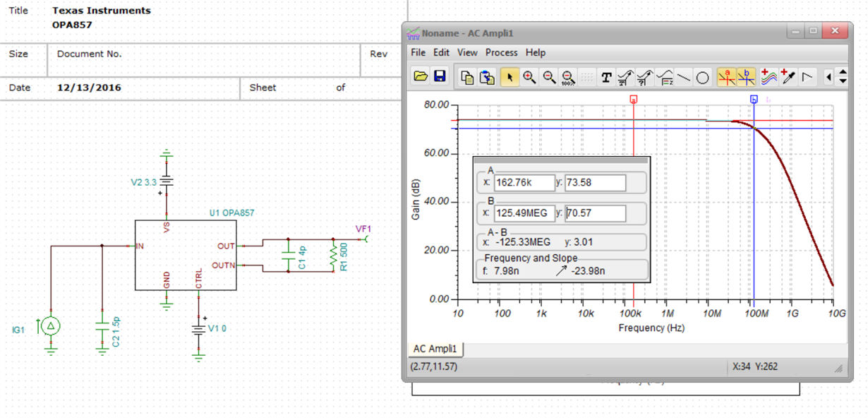Click the Copy icon in the toolbar
868x418 pixels.
coord(467,77)
